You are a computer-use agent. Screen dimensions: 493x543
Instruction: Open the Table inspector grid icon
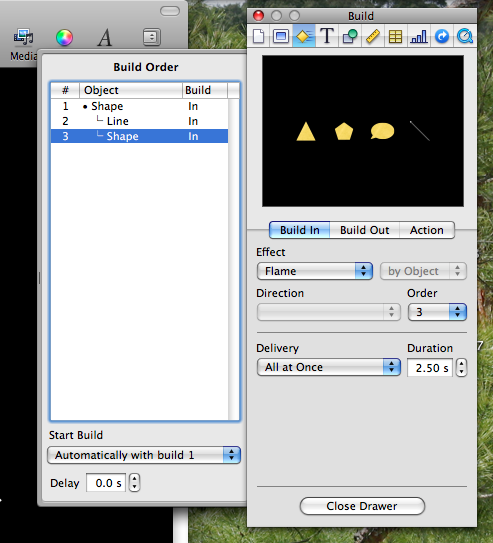click(x=395, y=36)
